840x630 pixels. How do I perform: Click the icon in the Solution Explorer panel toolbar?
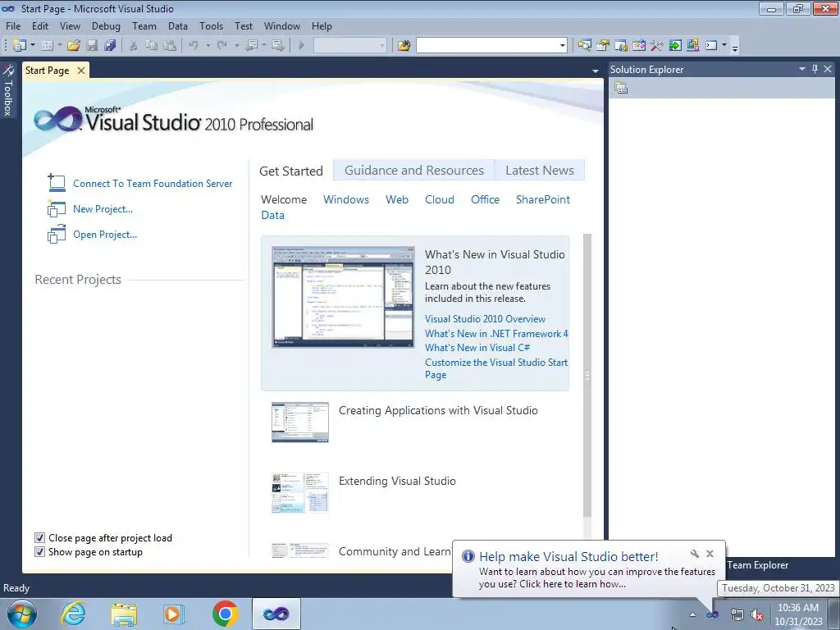click(x=621, y=88)
